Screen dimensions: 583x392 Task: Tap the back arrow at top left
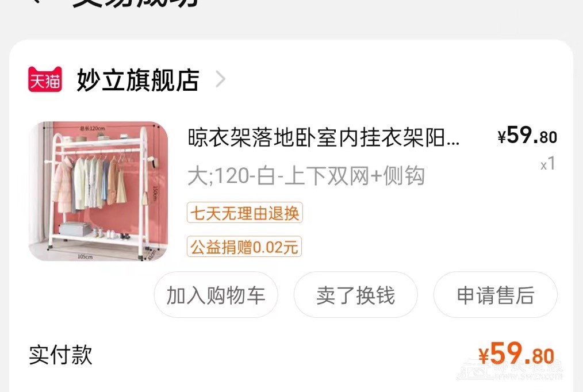click(36, 1)
